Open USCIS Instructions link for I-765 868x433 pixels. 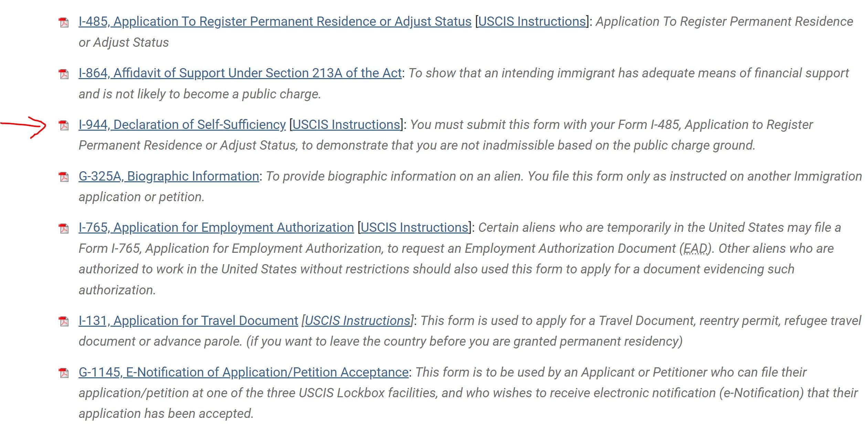click(x=415, y=227)
